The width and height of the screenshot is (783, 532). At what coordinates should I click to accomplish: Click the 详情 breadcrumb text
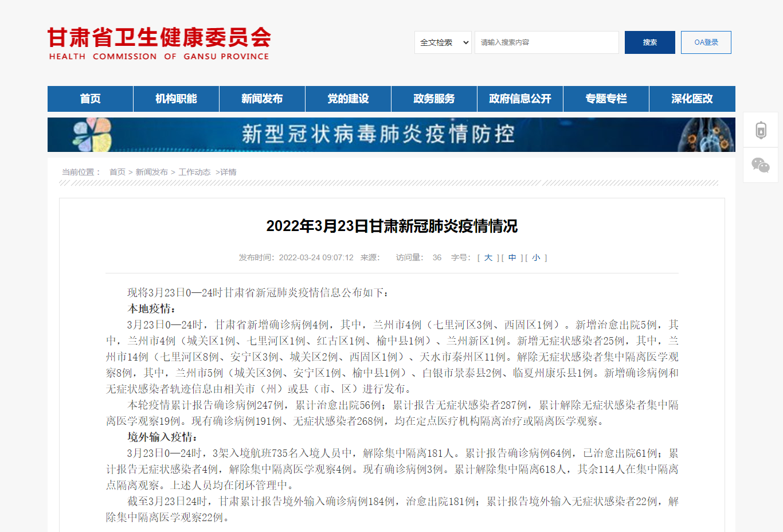click(x=228, y=172)
